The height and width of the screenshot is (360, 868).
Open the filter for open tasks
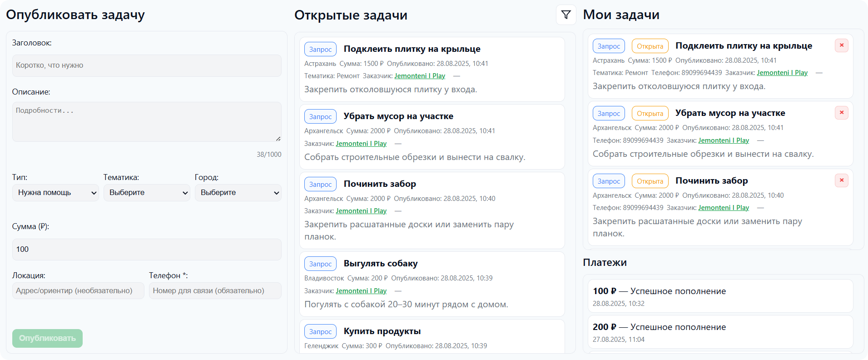click(566, 15)
